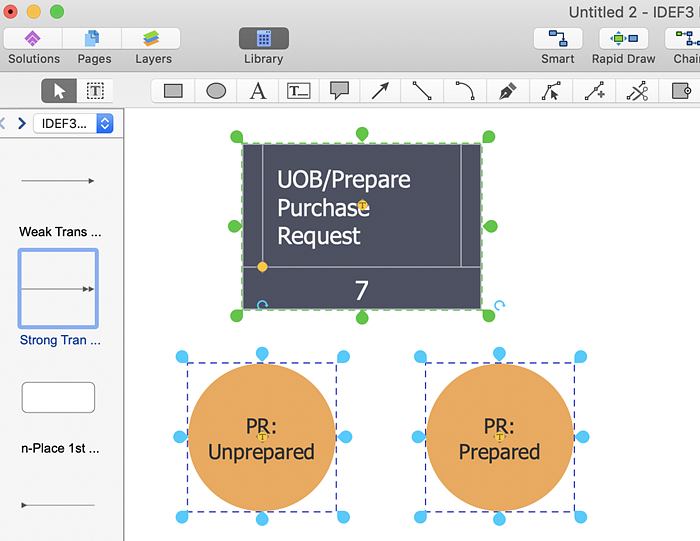Click the Weak Transition arrow shape
Screen dimensions: 700x541
[x=58, y=181]
